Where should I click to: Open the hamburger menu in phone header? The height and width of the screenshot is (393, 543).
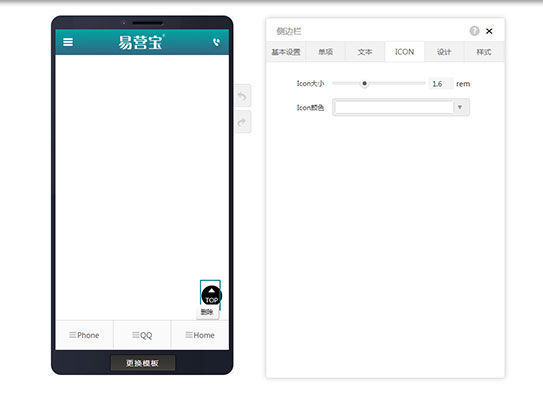click(68, 42)
